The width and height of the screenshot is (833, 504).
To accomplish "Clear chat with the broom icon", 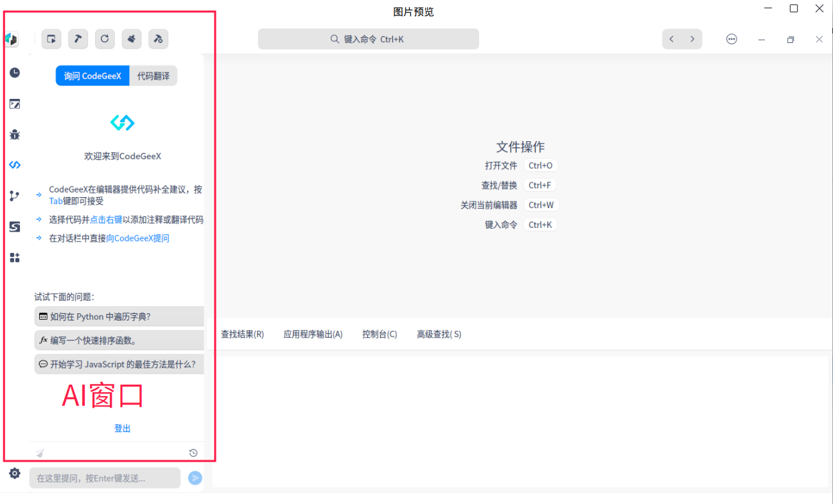I will click(x=40, y=453).
